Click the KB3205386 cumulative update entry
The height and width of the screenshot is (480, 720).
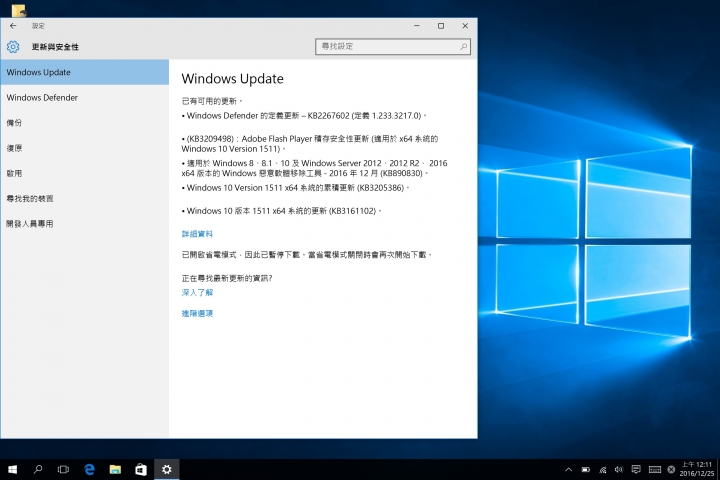pos(295,188)
